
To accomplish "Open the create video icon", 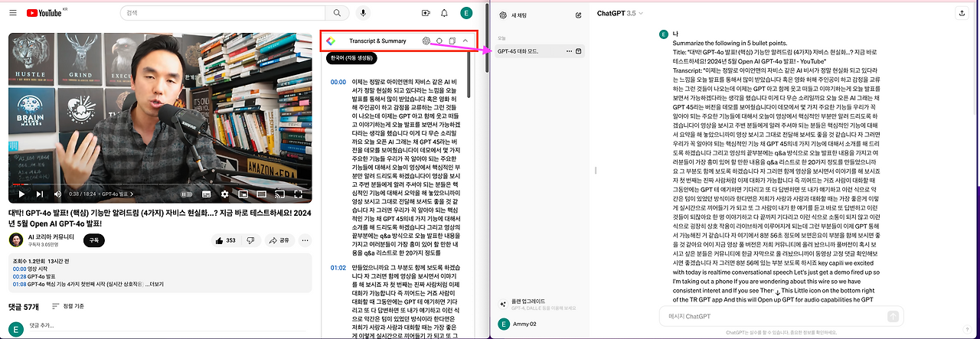I will [426, 13].
